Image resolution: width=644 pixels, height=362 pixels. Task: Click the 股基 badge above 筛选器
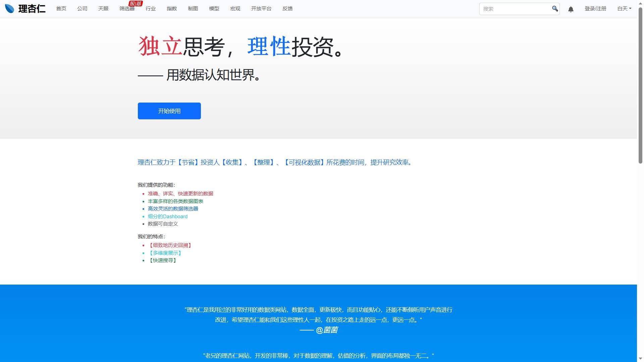(x=135, y=3)
